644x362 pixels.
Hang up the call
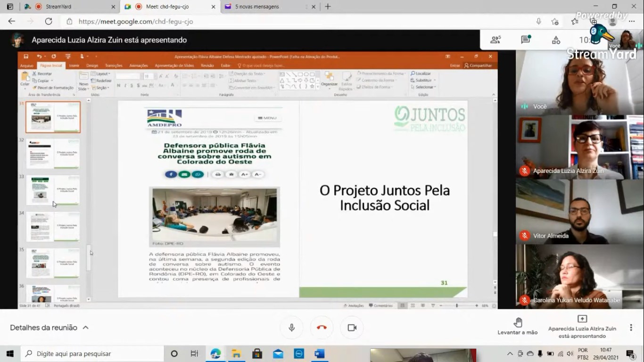click(x=322, y=328)
